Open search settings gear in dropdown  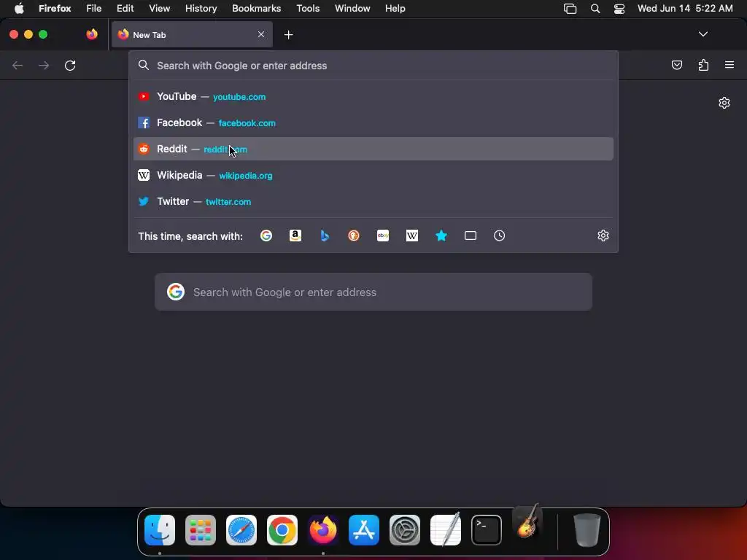tap(603, 236)
